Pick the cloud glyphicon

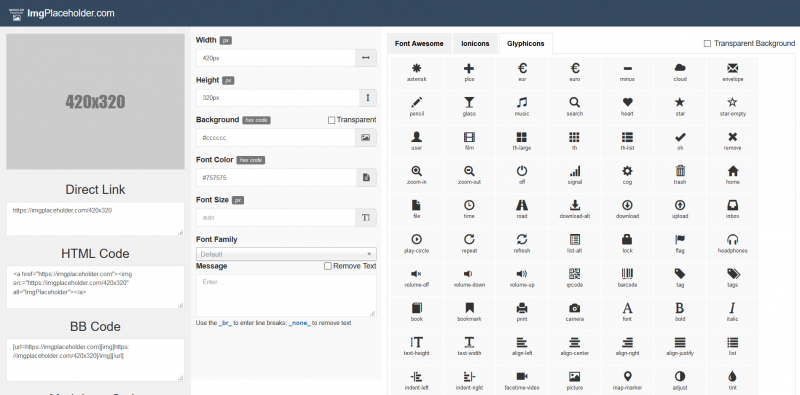click(x=680, y=73)
